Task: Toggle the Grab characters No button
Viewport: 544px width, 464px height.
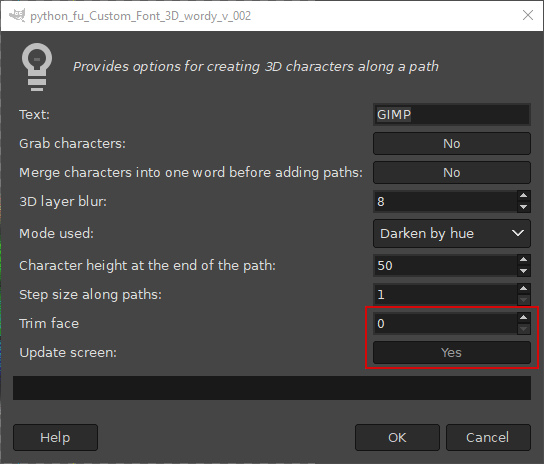Action: tap(452, 143)
